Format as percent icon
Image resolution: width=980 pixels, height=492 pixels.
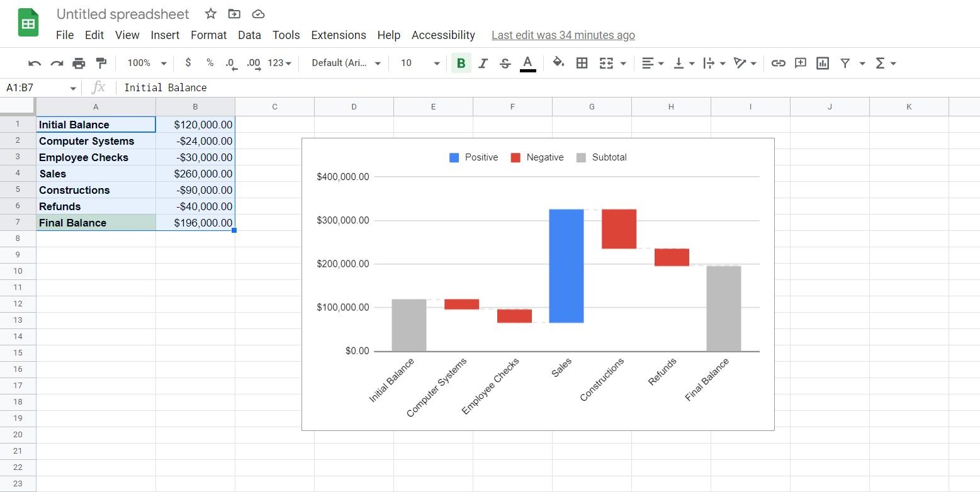[x=210, y=63]
